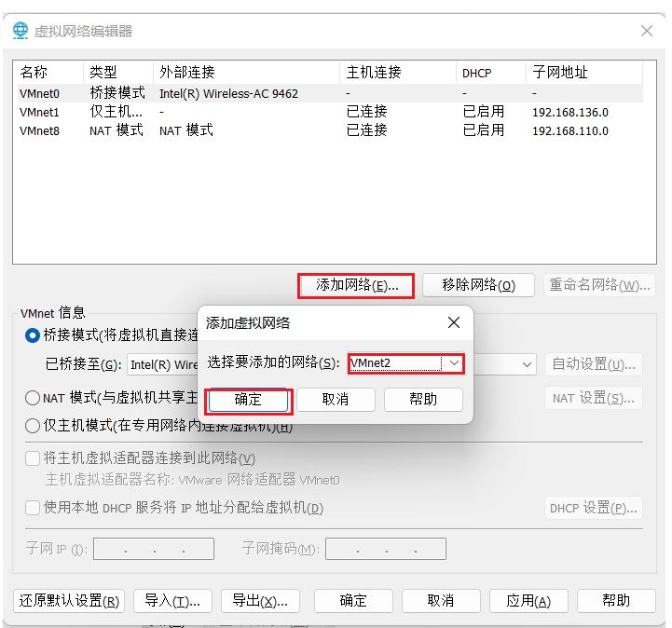Image resolution: width=672 pixels, height=628 pixels.
Task: Click the 子网掩码 input field
Action: (x=386, y=549)
